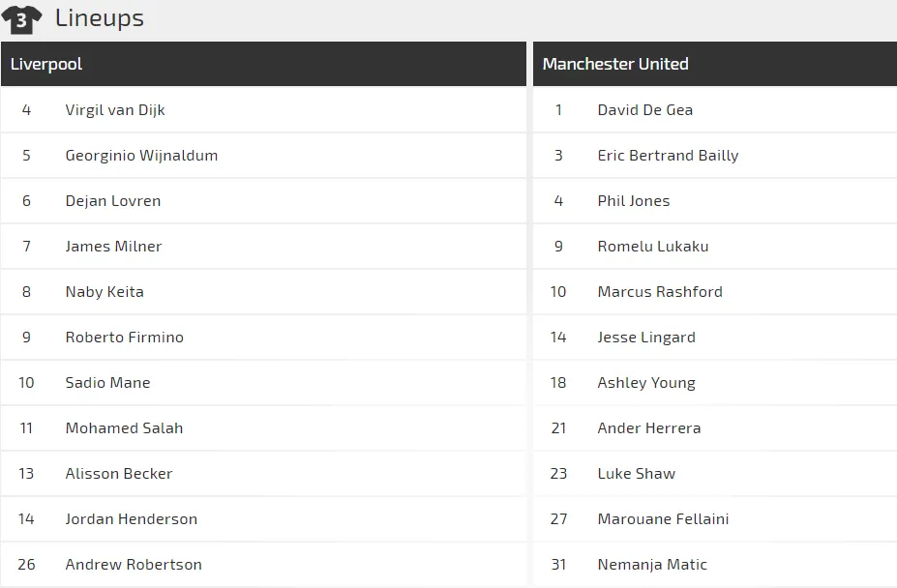Open Ander Herrera's player page
Image resolution: width=897 pixels, height=588 pixels.
(x=648, y=427)
